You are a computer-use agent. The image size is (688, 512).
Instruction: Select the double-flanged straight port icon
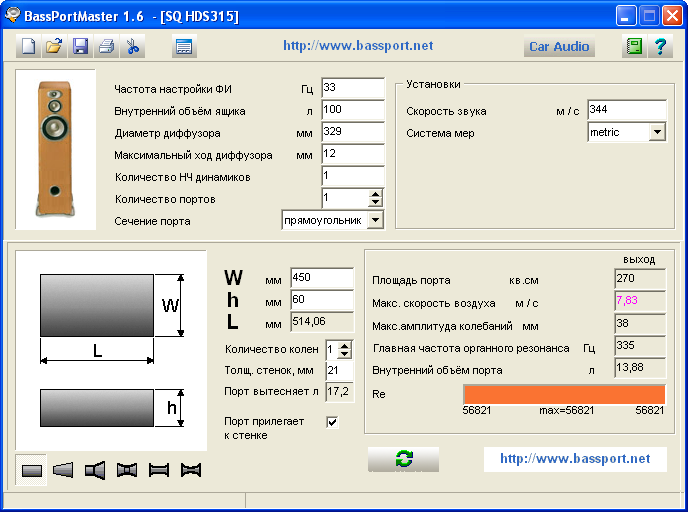pos(159,470)
